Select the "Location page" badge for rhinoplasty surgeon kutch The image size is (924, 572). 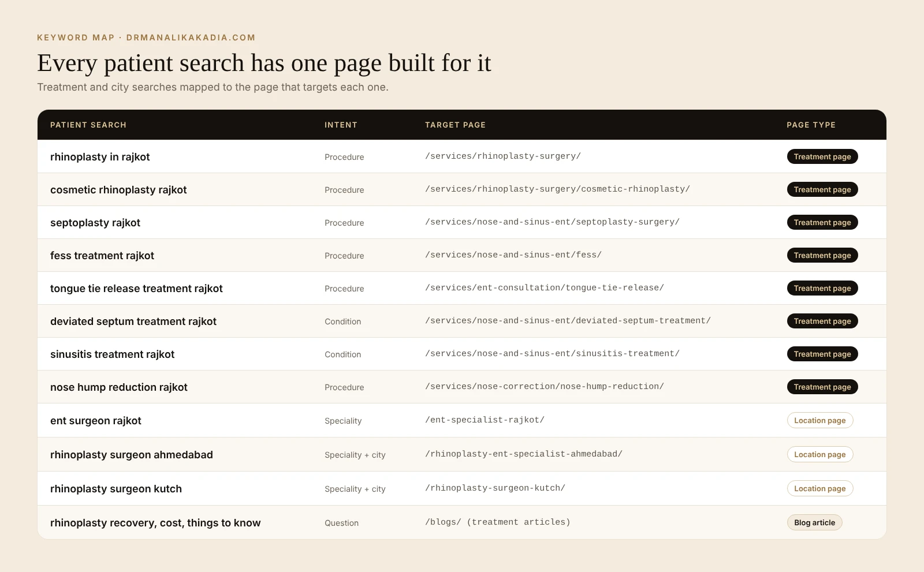click(x=820, y=489)
